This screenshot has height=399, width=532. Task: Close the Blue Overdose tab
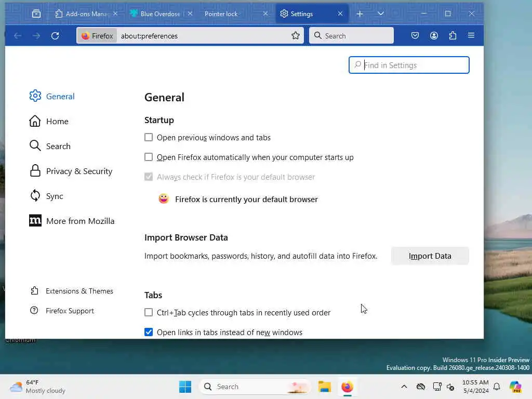pos(190,14)
